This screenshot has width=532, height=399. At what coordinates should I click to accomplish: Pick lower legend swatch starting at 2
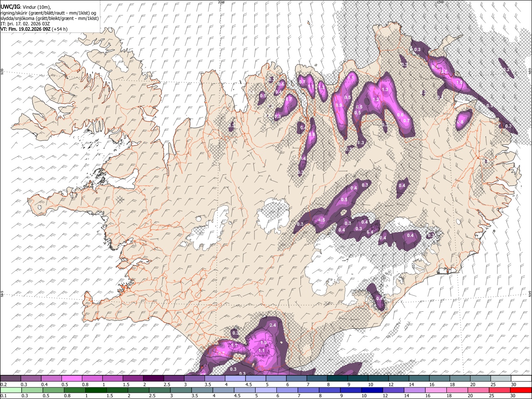[138, 390]
